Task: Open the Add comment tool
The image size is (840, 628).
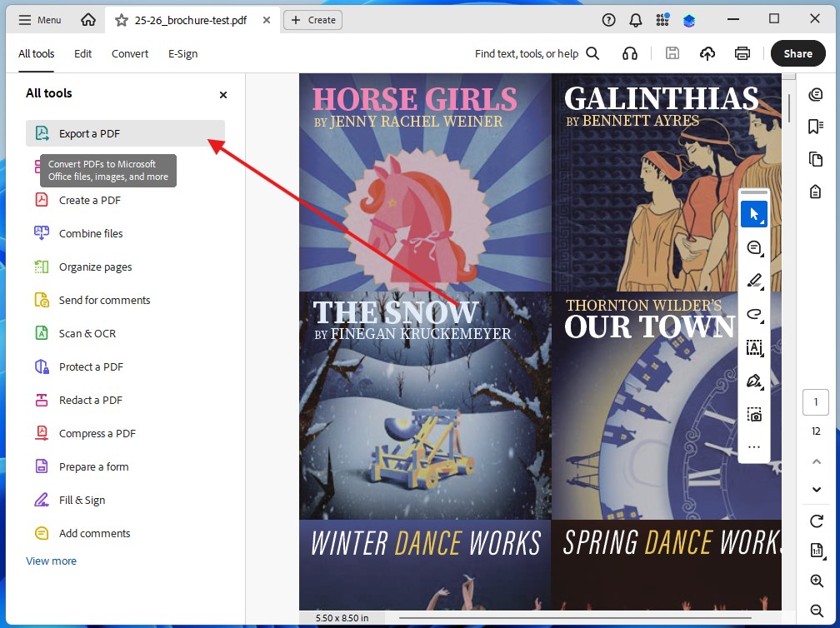Action: point(754,247)
